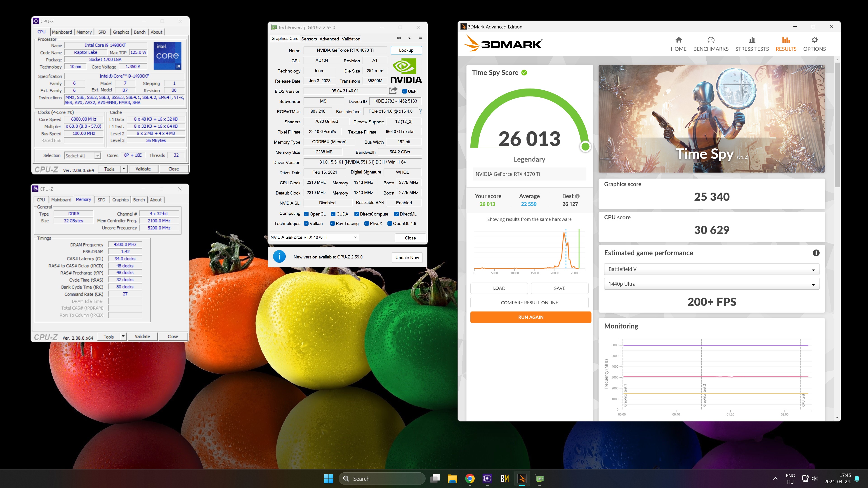Click the taskbar Search box
Screen dimensions: 868x488
[x=381, y=479]
